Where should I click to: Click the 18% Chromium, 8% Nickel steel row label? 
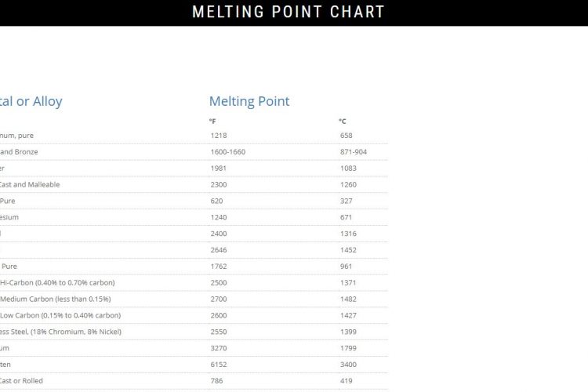(60, 332)
